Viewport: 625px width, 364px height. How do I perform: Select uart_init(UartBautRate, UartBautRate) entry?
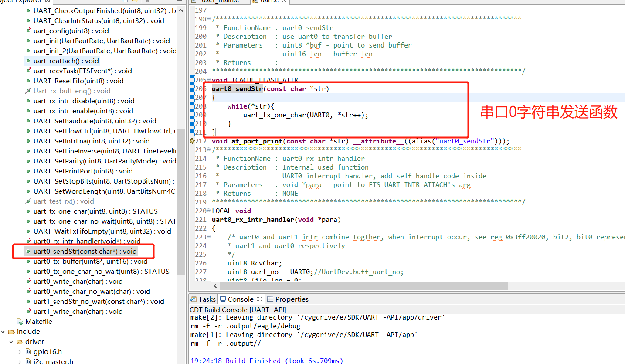point(102,41)
